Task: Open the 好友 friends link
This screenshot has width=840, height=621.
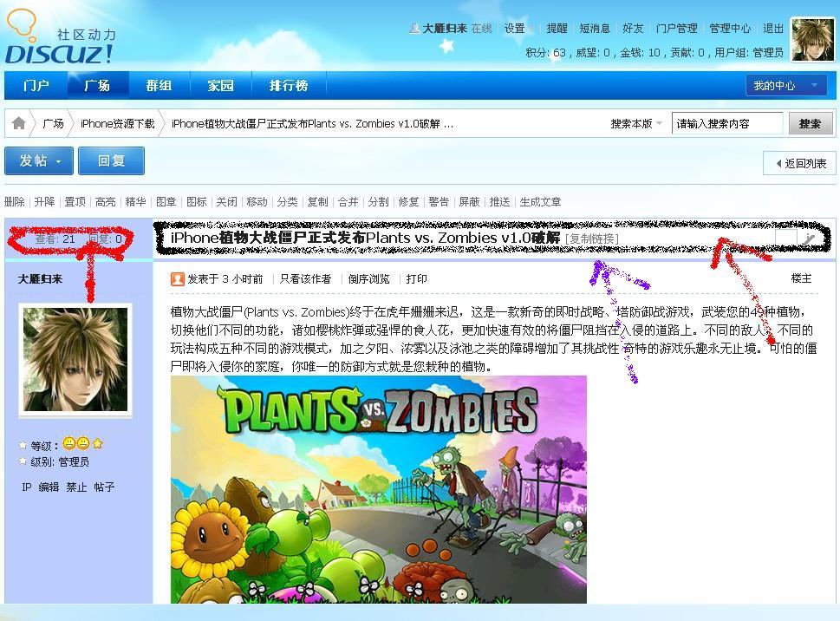Action: pos(633,29)
